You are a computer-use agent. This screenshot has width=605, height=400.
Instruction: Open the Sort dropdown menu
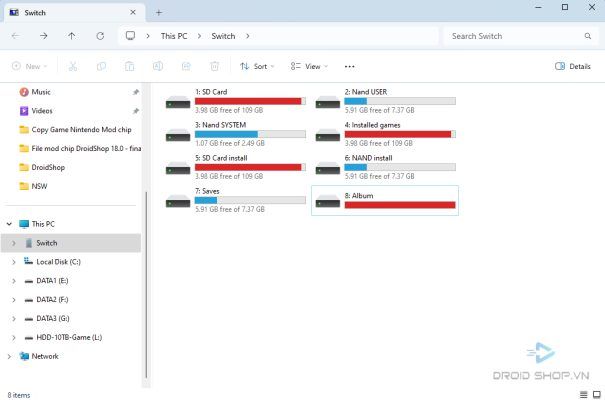click(x=257, y=66)
